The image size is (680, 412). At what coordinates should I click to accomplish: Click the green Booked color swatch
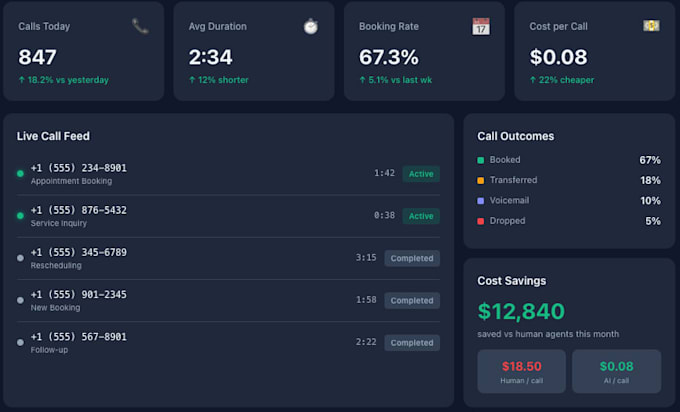click(x=481, y=160)
